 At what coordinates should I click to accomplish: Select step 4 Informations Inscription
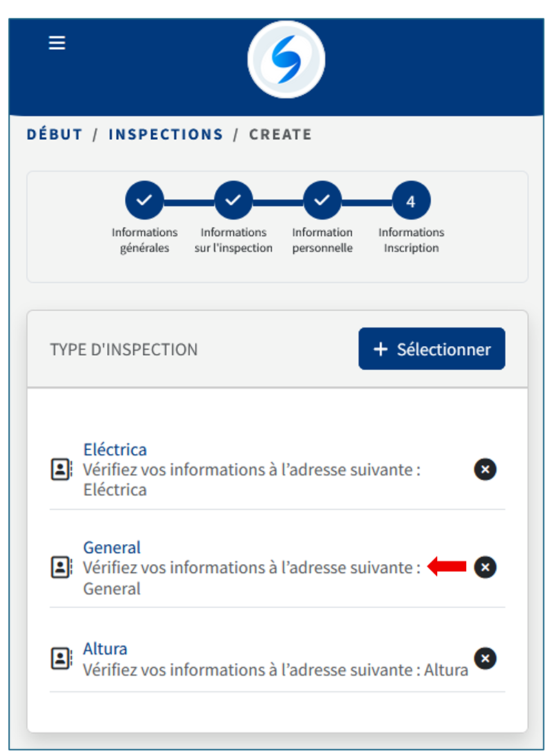411,201
